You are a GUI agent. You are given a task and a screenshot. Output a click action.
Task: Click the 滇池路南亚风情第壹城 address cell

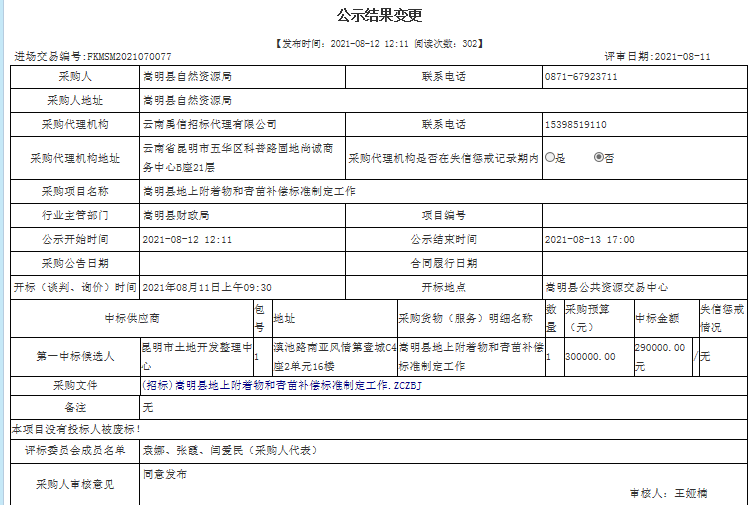335,357
